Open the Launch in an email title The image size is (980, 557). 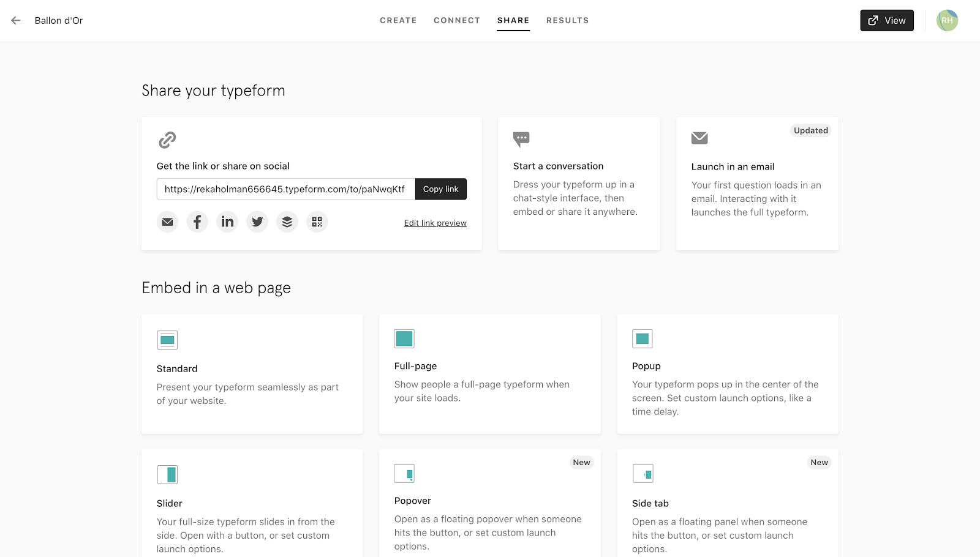pyautogui.click(x=733, y=166)
